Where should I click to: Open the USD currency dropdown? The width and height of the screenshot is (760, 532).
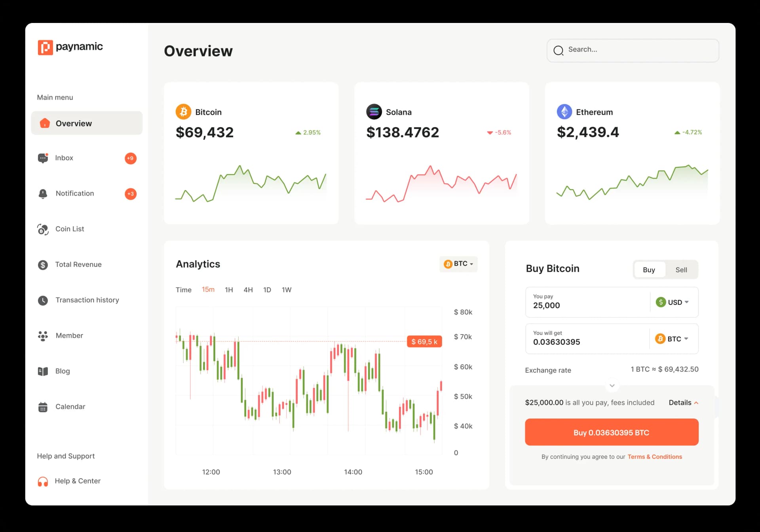pos(672,302)
